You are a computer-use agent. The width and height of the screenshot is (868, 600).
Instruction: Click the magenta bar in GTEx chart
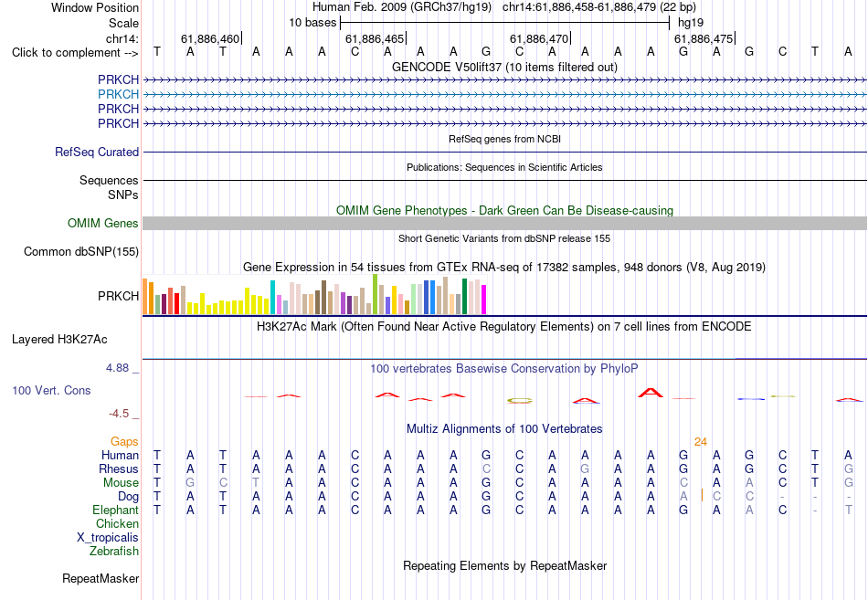(484, 300)
